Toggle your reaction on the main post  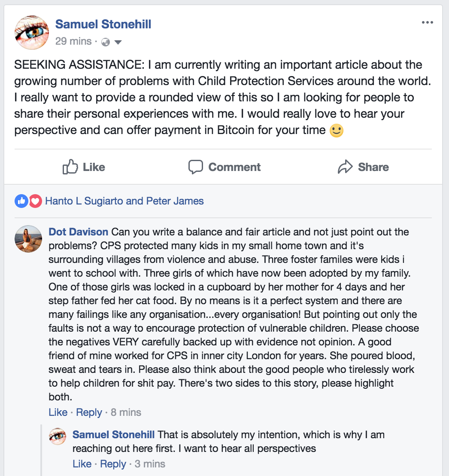[83, 167]
